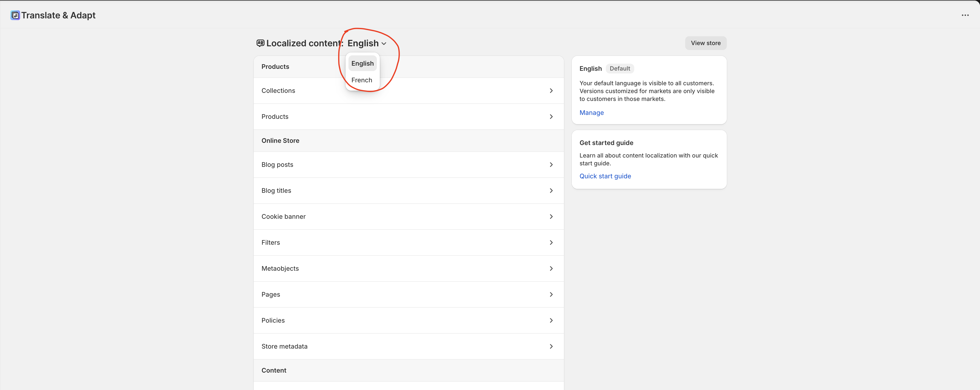Screen dimensions: 980x390
Task: Select English from the language list
Action: pyautogui.click(x=362, y=63)
